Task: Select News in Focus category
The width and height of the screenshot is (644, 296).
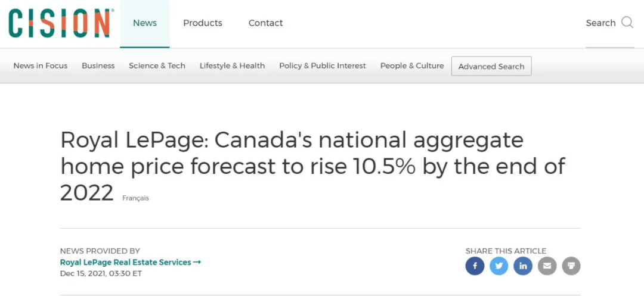Action: tap(41, 66)
